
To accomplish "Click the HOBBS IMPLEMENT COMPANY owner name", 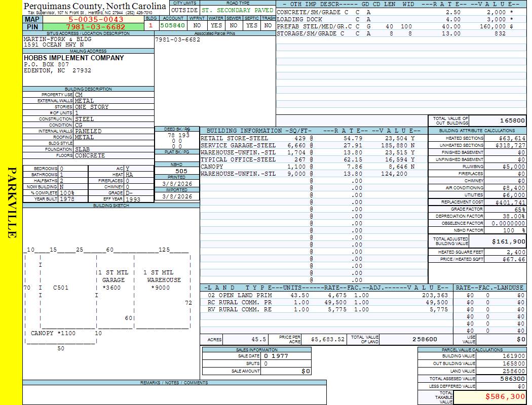I will pos(73,58).
